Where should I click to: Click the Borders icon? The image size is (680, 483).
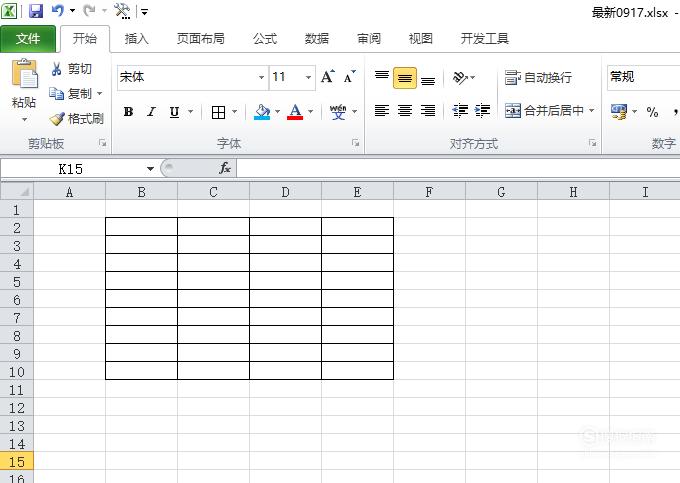(x=218, y=112)
